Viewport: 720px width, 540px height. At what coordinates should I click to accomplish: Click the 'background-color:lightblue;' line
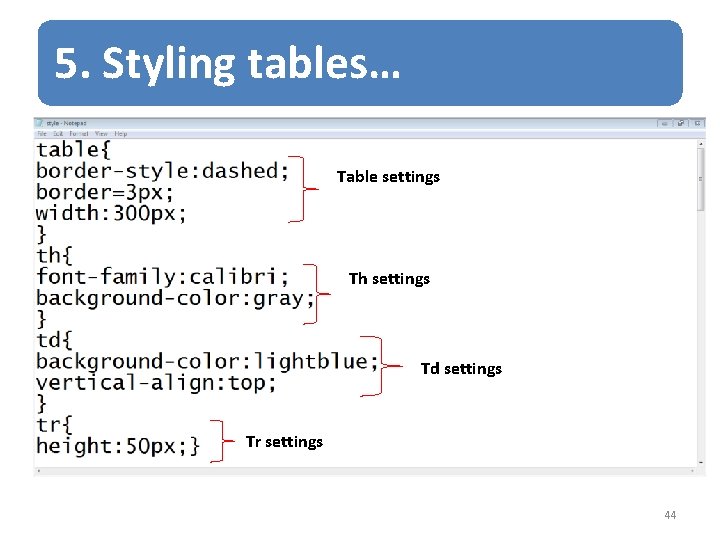pyautogui.click(x=207, y=362)
